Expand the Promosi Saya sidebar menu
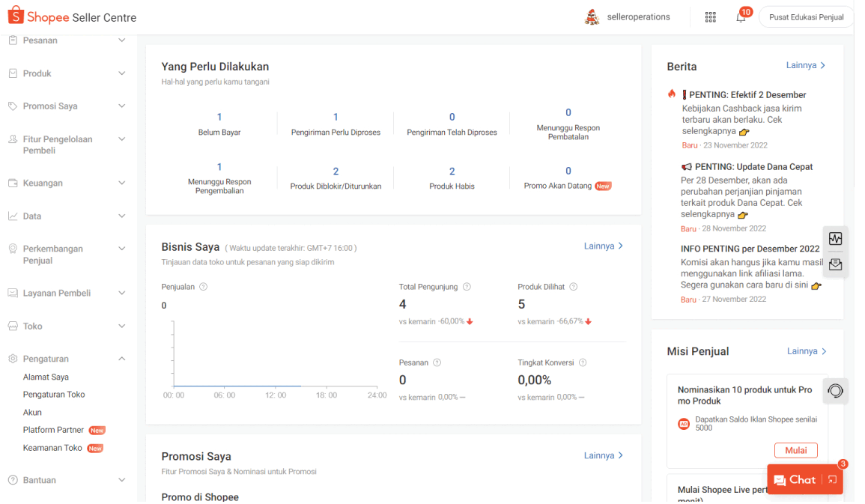Image resolution: width=865 pixels, height=504 pixels. point(67,106)
